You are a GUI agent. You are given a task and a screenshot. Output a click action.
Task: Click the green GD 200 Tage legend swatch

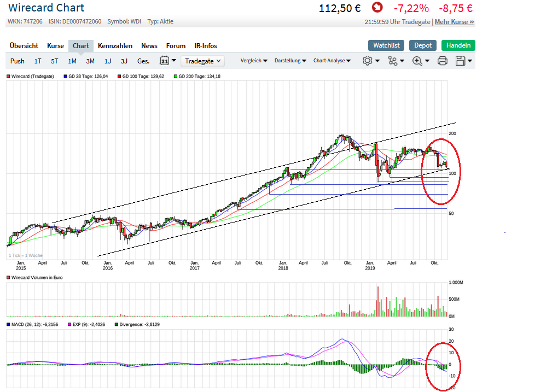[176, 76]
